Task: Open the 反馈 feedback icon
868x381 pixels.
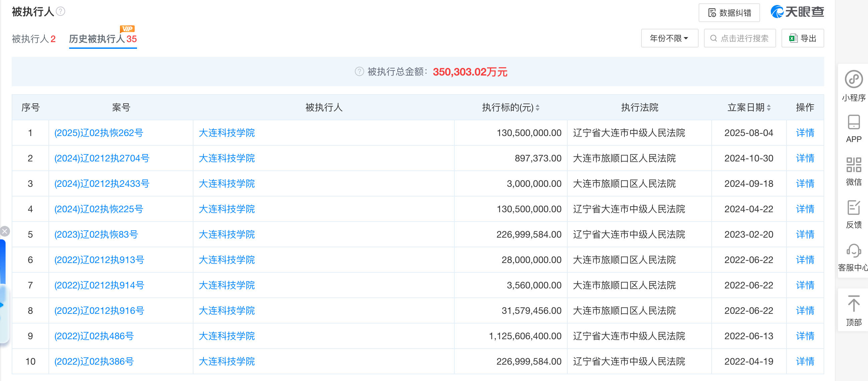Action: (x=853, y=208)
